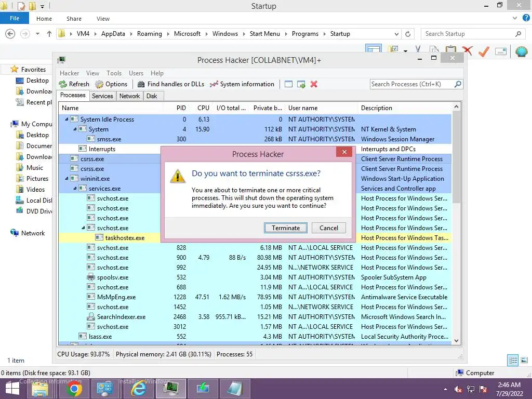
Task: Open the Tools menu
Action: click(114, 73)
